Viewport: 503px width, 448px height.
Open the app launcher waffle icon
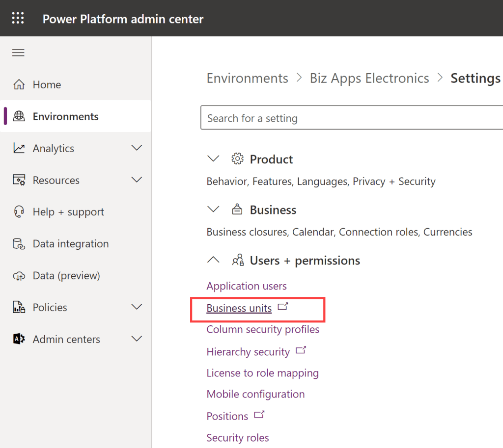click(x=18, y=19)
